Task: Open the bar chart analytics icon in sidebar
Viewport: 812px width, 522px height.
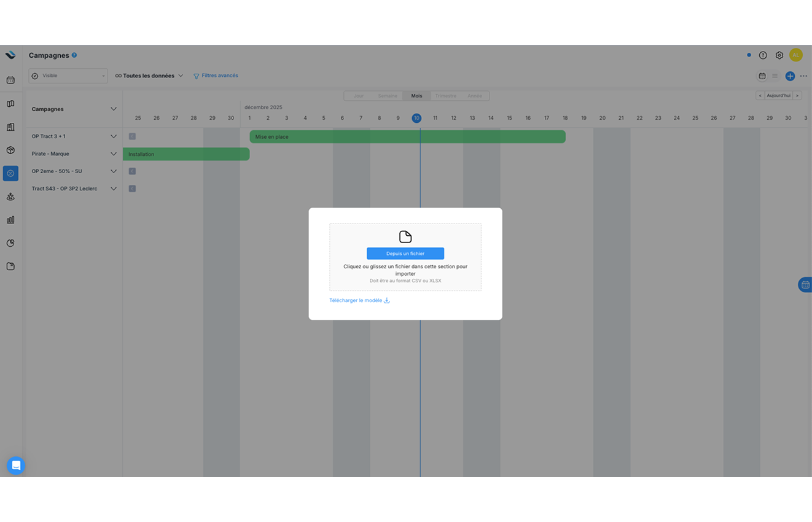Action: [x=10, y=219]
